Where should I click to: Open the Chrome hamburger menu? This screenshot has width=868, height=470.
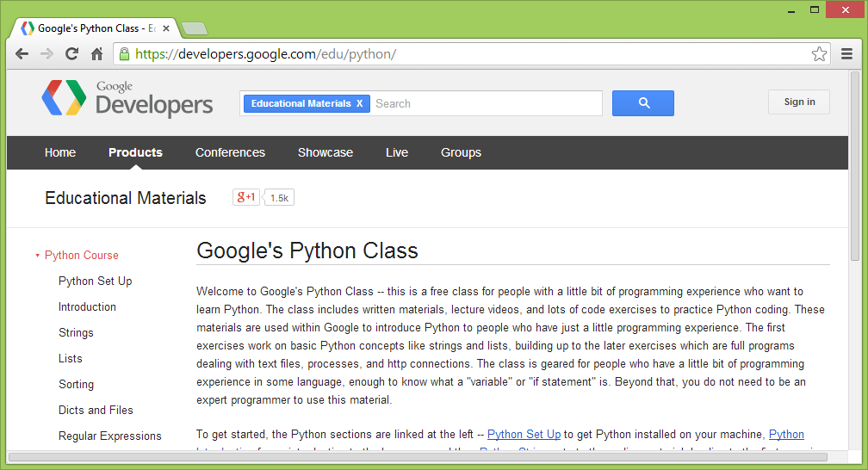tap(846, 53)
